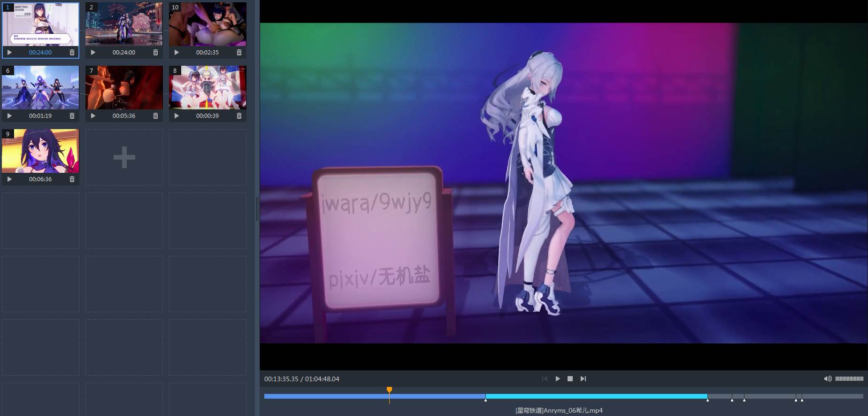Play clip 8 lasting 00:00:39
Viewport: 868px width, 416px height.
pos(177,116)
